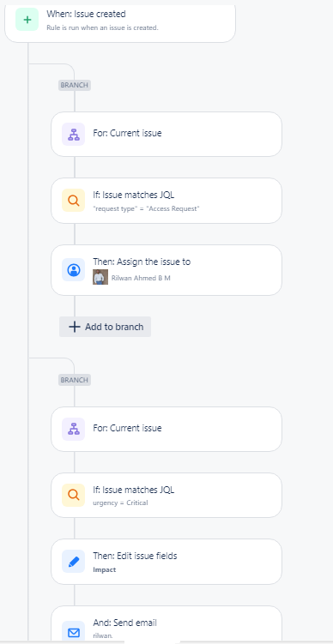Open the 'urgency = Critical' condition card

coord(166,495)
